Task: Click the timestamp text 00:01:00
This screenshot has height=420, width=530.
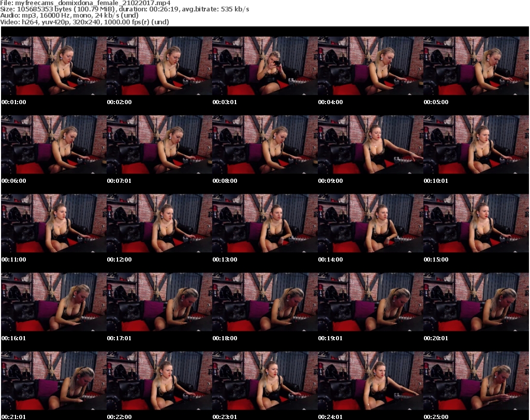Action: pos(14,102)
